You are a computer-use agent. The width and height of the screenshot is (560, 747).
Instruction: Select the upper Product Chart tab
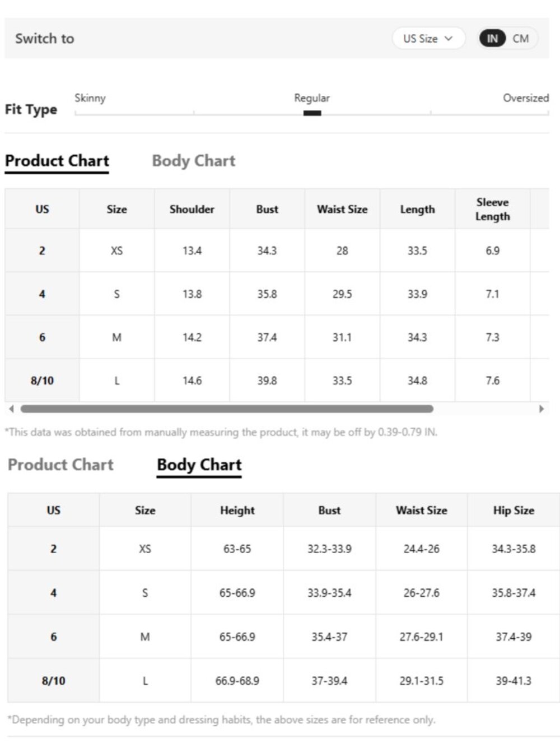[57, 161]
